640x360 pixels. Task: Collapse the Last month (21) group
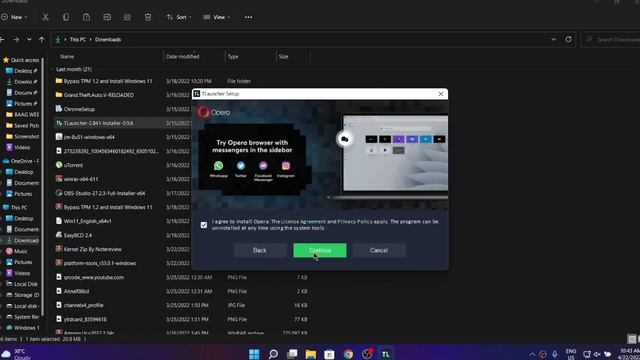coord(74,69)
